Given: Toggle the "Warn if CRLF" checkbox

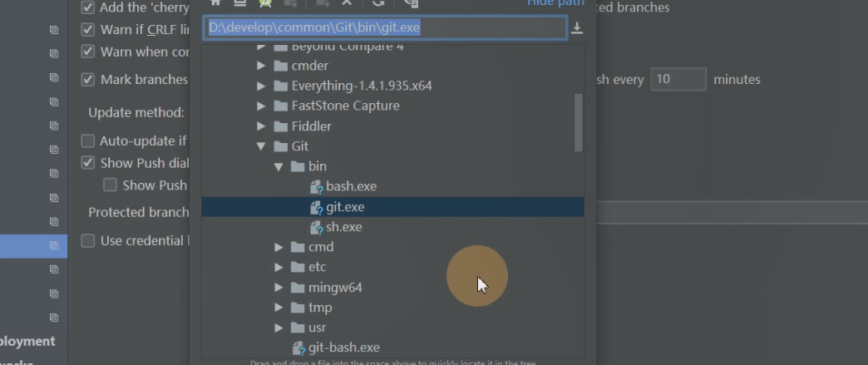Looking at the screenshot, I should pos(87,29).
